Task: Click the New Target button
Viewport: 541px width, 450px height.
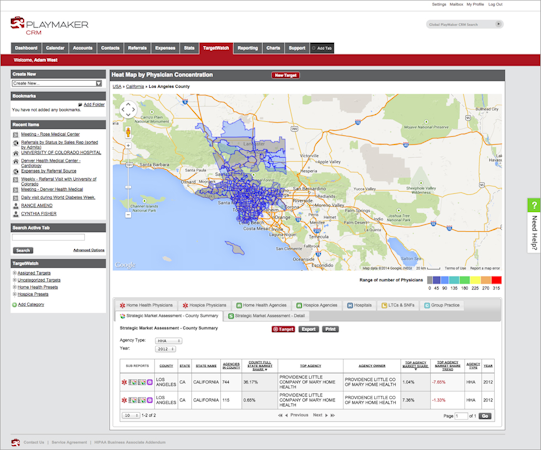Action: (x=285, y=75)
